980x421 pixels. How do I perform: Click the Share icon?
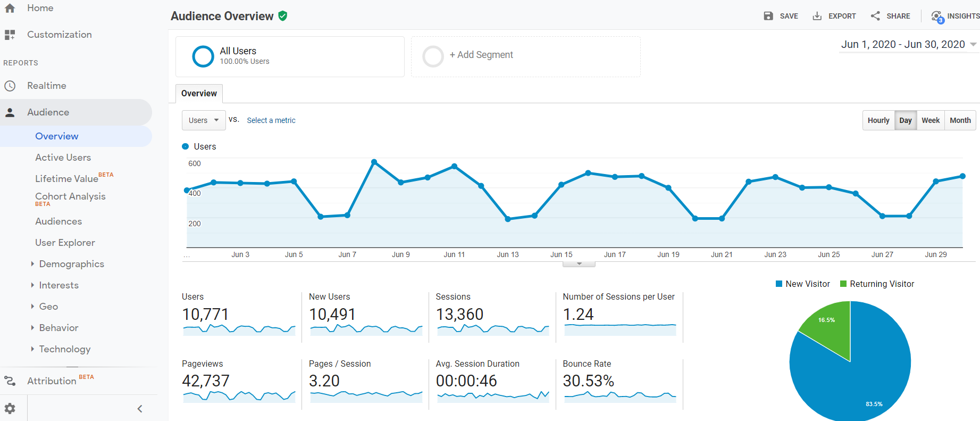point(875,16)
